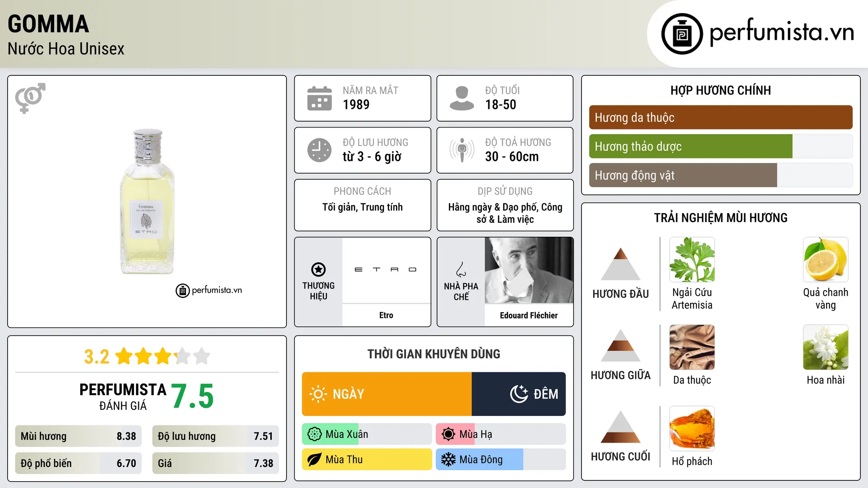Click the spring flower icon

314,434
